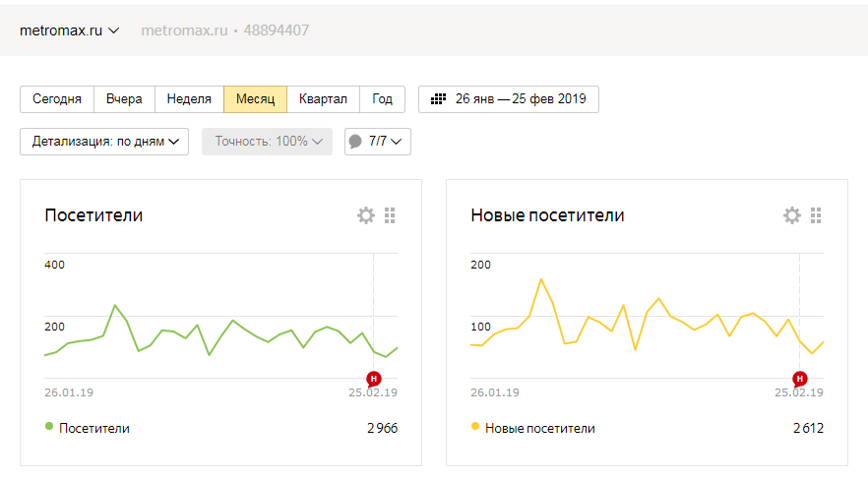Click the calendar icon in date range
The image size is (868, 480).
tap(439, 99)
